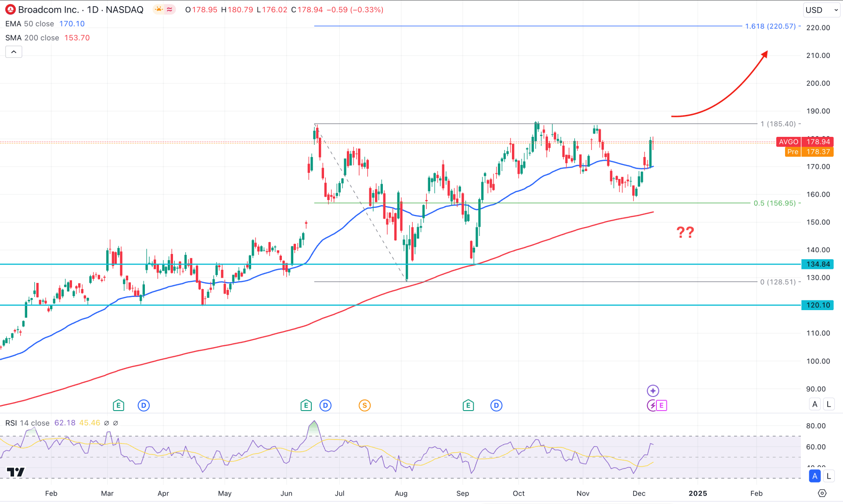843x504 pixels.
Task: Toggle auto scale A on RSI pane
Action: pyautogui.click(x=815, y=476)
